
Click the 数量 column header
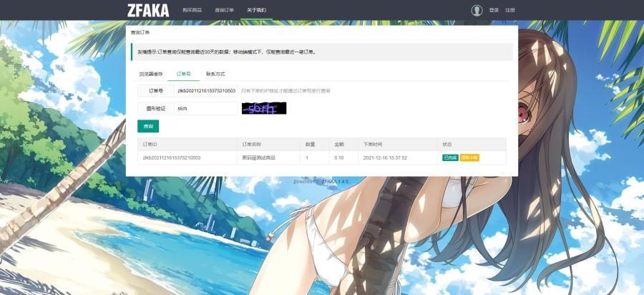[x=310, y=144]
